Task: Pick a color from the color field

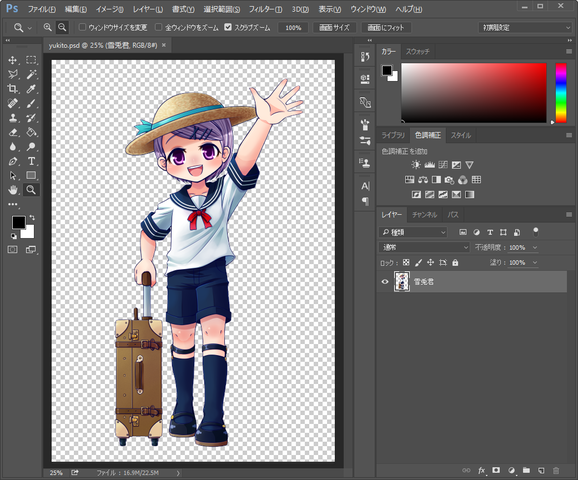Action: [474, 93]
